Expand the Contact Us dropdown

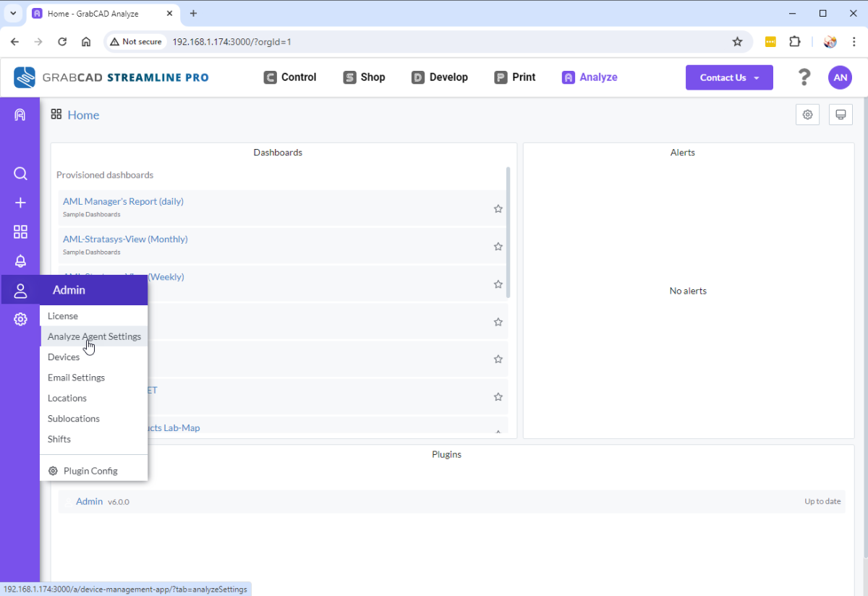[729, 77]
